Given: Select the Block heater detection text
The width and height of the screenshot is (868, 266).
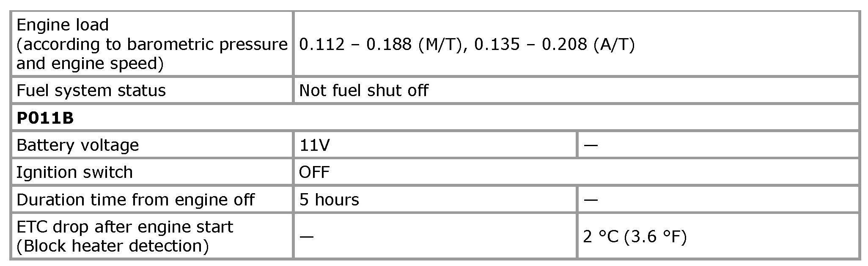Looking at the screenshot, I should coord(113,246).
